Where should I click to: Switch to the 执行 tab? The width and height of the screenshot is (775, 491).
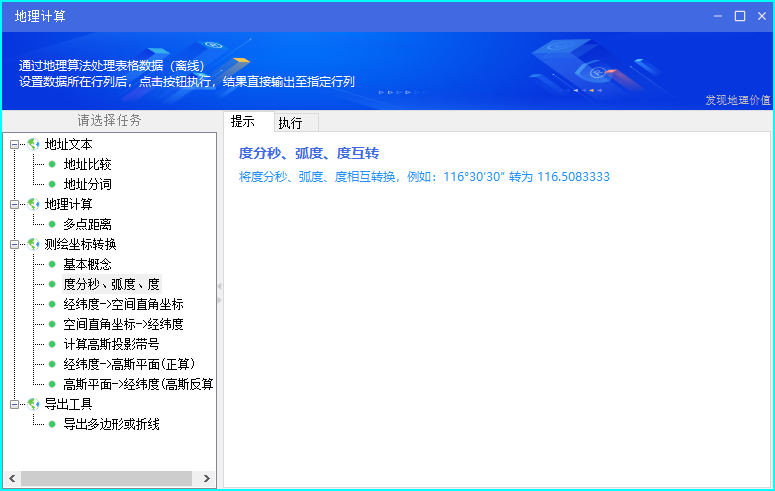296,123
